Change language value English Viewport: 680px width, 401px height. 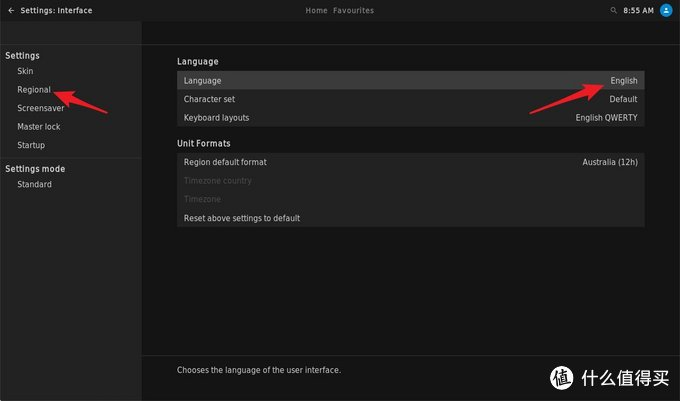[623, 80]
